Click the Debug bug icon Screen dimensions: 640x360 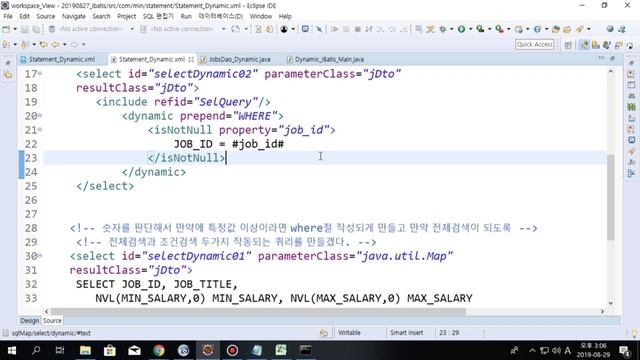tap(443, 29)
